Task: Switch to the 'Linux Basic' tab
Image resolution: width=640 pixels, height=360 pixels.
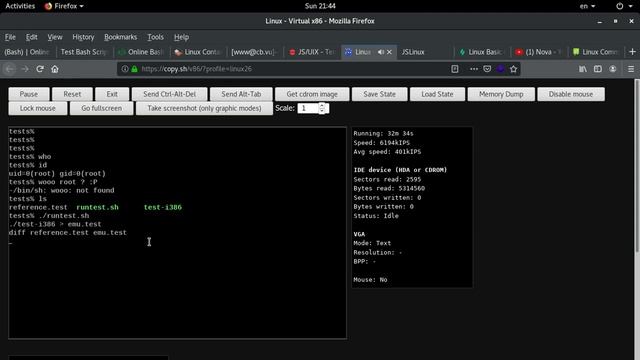Action: click(x=481, y=52)
